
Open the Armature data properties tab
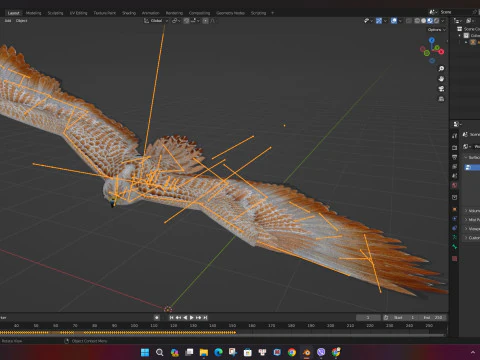pyautogui.click(x=455, y=237)
